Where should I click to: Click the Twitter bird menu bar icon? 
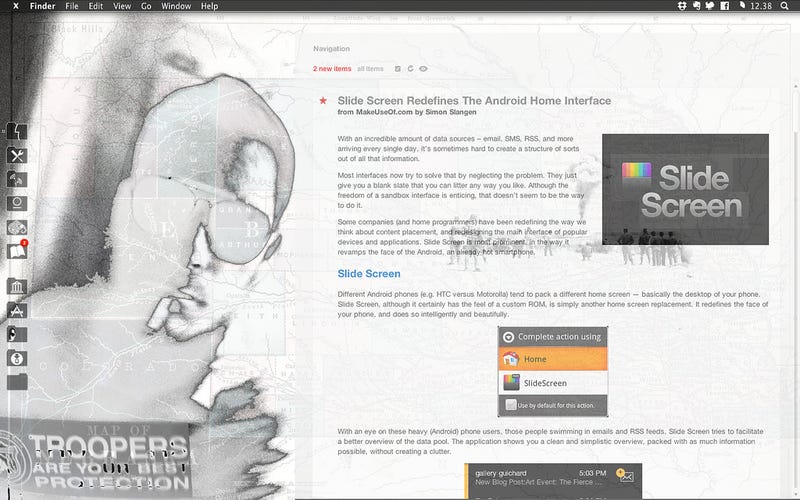pos(710,6)
